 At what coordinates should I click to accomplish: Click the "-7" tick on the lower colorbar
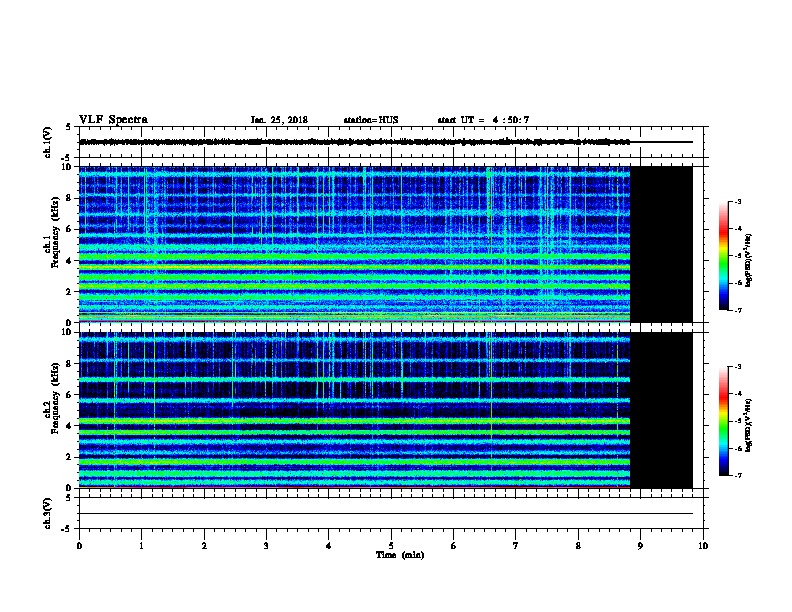tap(738, 475)
